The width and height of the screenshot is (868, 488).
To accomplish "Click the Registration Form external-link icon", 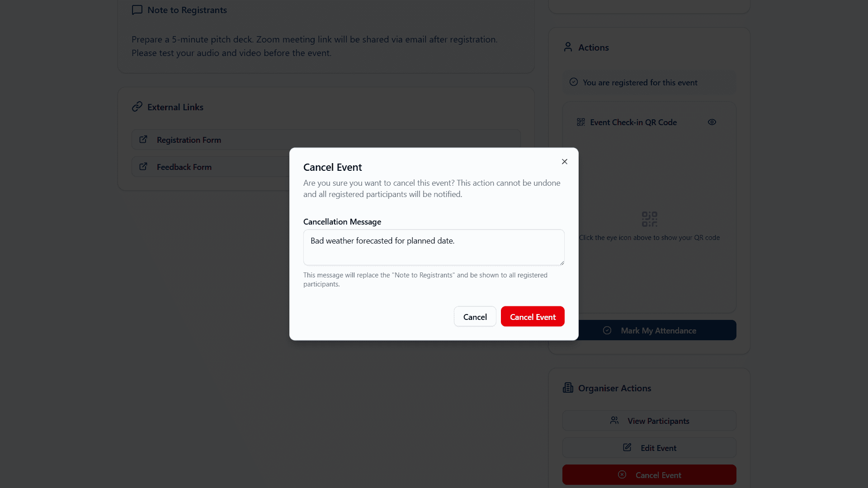I will [x=143, y=140].
